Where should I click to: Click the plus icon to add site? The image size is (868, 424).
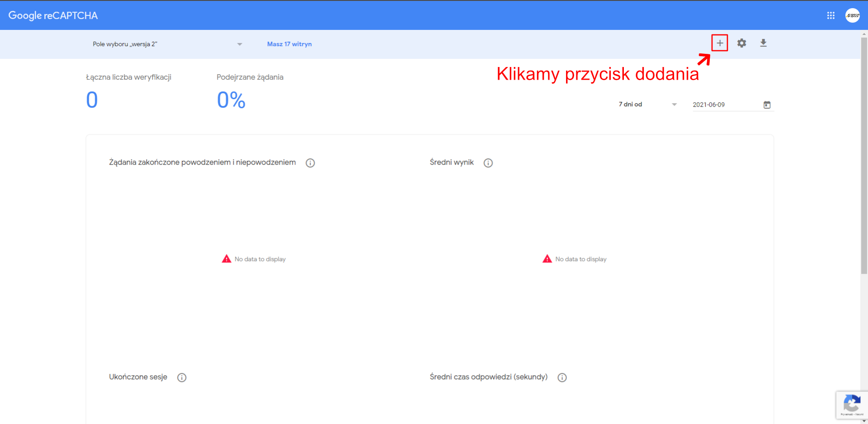pos(720,43)
